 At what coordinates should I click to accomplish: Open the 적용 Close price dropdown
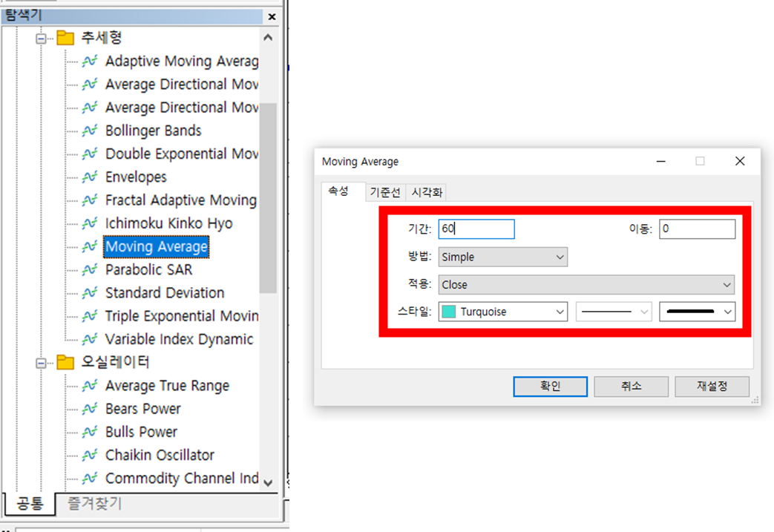point(586,285)
